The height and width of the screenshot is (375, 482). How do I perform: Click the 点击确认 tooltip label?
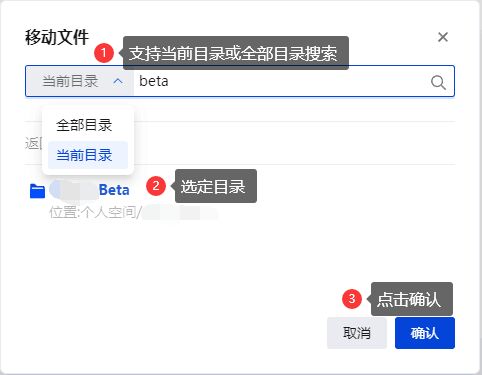click(412, 299)
